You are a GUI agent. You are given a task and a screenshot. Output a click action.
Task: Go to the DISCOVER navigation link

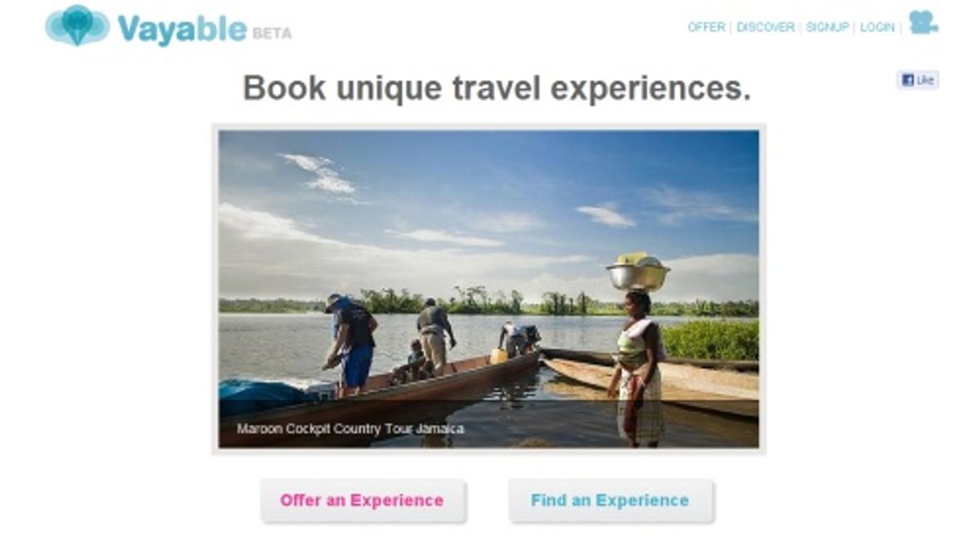point(765,27)
